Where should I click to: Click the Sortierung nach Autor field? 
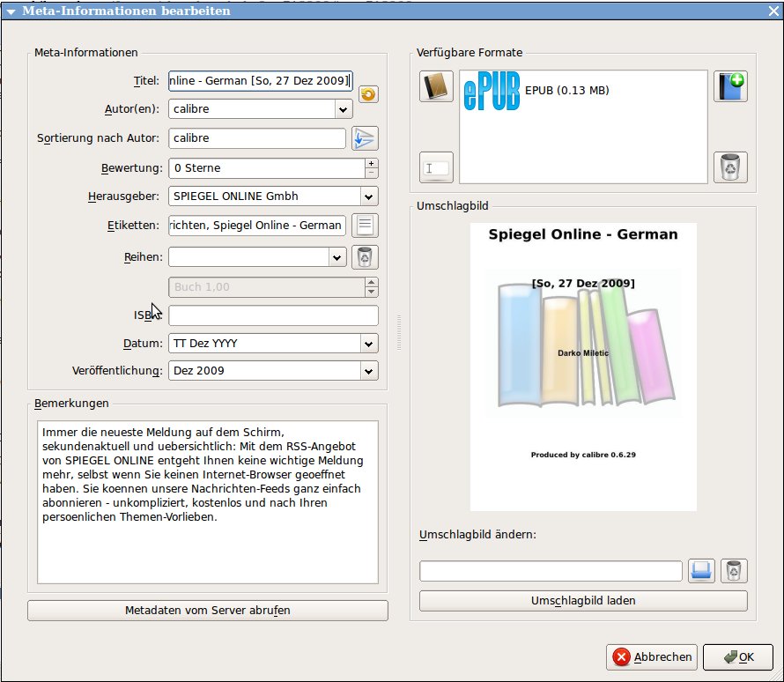pyautogui.click(x=257, y=138)
